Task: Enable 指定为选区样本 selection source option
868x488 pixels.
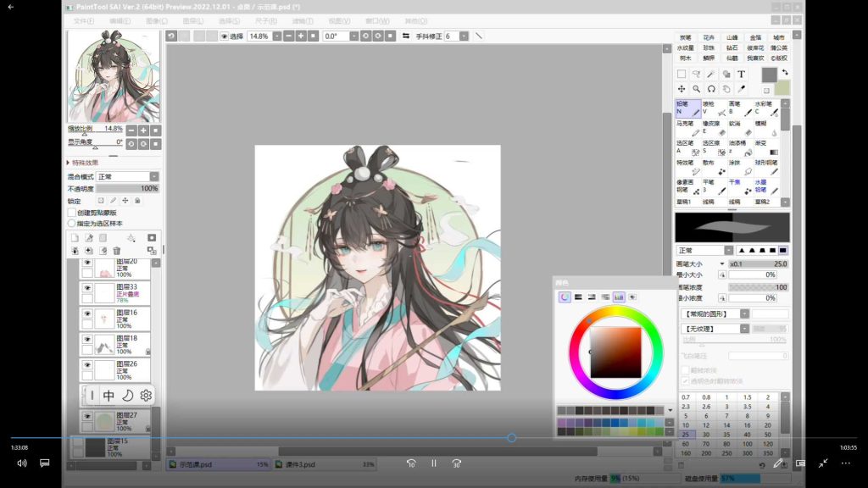Action: click(71, 224)
